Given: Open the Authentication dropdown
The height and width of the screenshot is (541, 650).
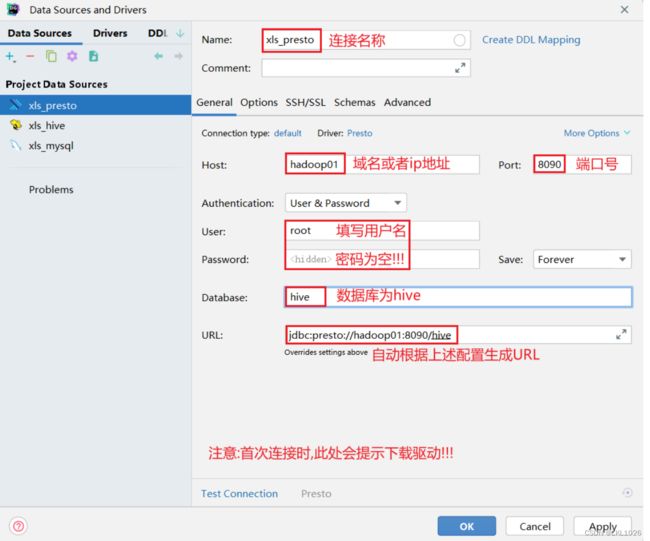Looking at the screenshot, I should [345, 203].
